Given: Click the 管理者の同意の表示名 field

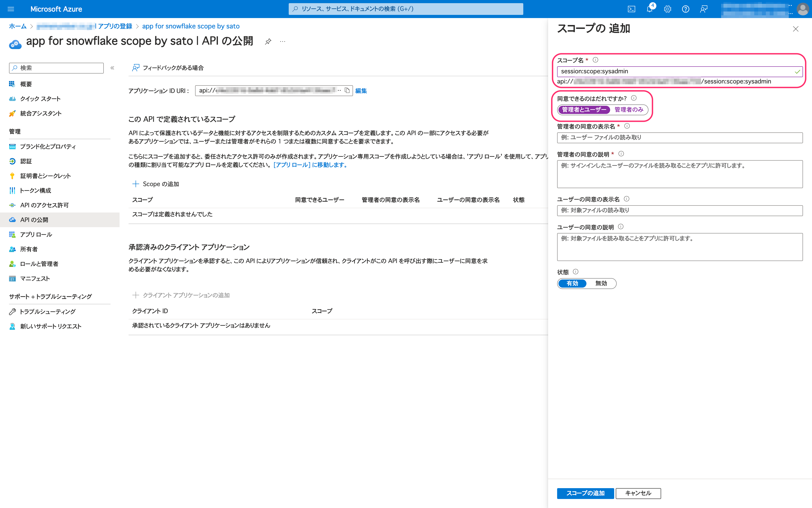Looking at the screenshot, I should [x=680, y=137].
